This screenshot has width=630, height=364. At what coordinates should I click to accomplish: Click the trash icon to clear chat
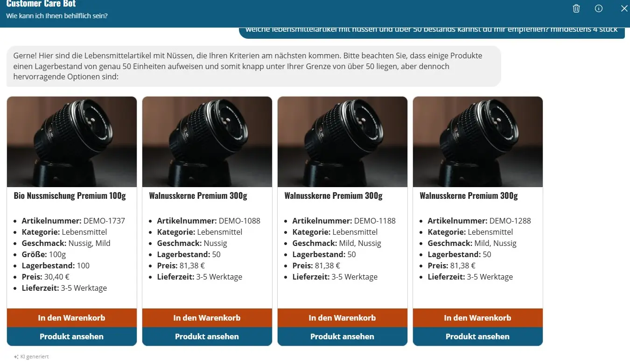576,8
